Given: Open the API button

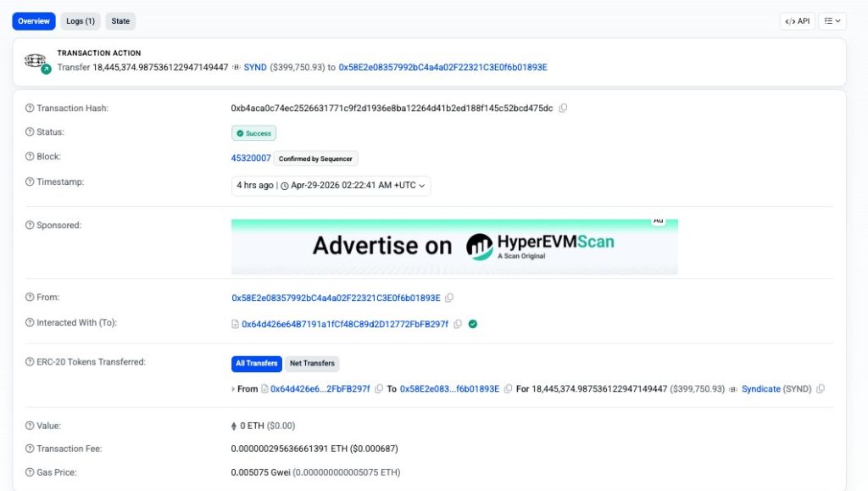Looking at the screenshot, I should pyautogui.click(x=797, y=20).
